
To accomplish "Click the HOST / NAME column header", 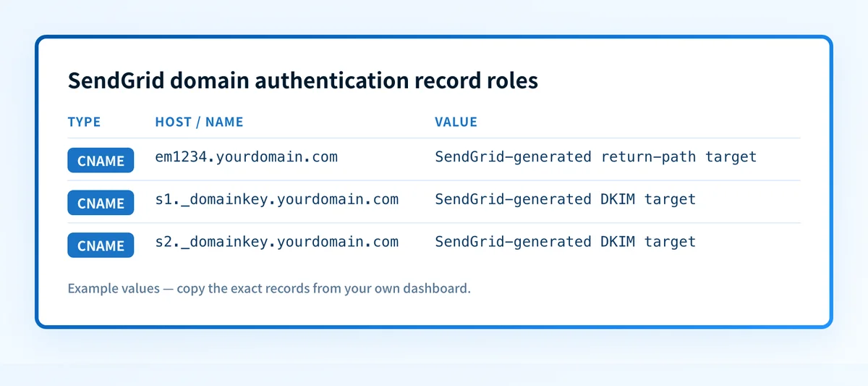I will [x=199, y=122].
